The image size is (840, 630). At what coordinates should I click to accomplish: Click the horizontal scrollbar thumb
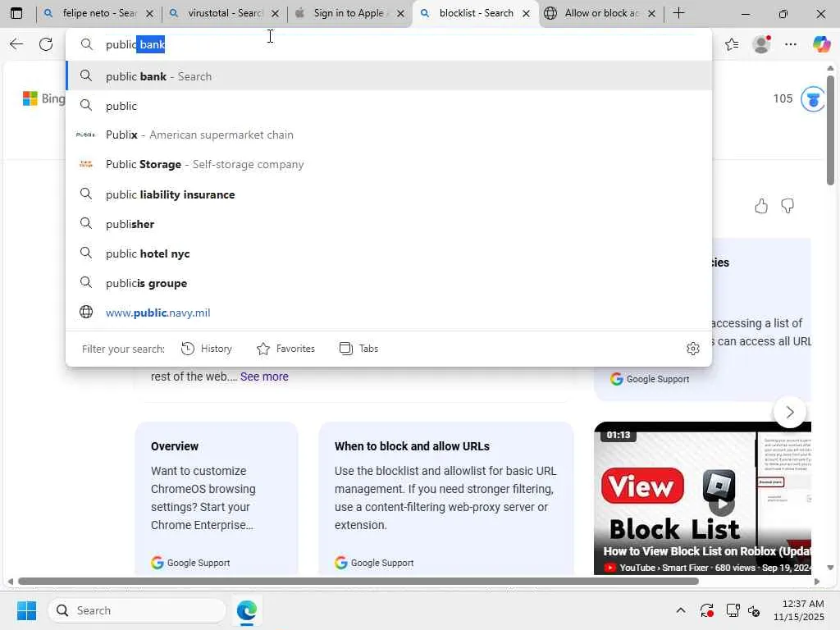click(x=358, y=582)
